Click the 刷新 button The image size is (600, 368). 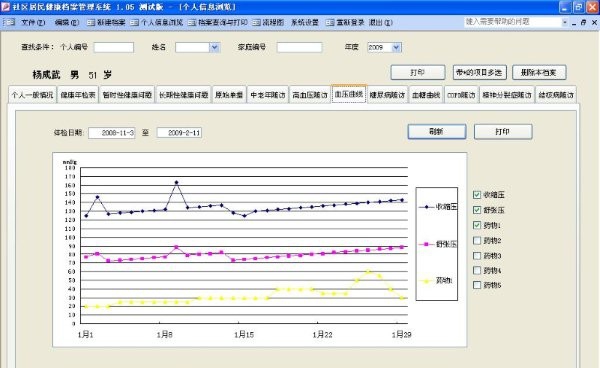(x=437, y=132)
